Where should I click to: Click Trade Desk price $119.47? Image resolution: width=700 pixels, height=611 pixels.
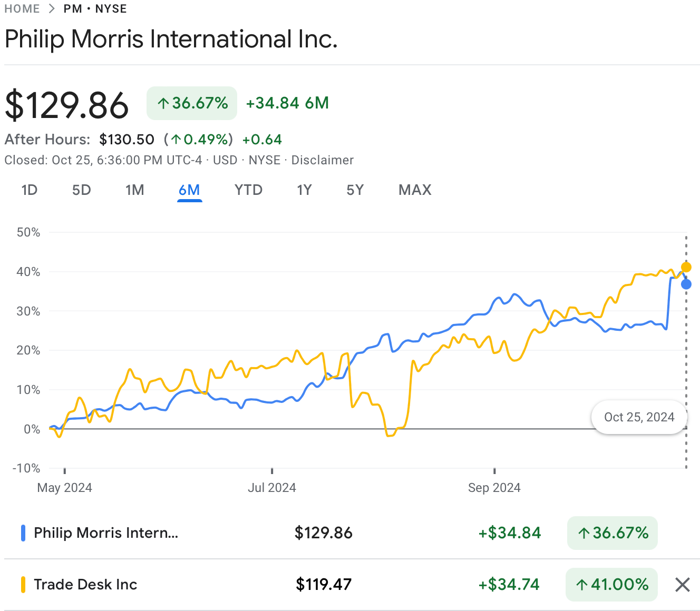tap(324, 585)
